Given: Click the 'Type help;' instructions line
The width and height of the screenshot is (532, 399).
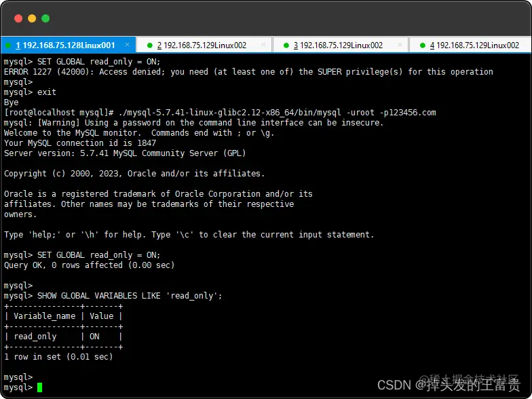Looking at the screenshot, I should click(189, 235).
